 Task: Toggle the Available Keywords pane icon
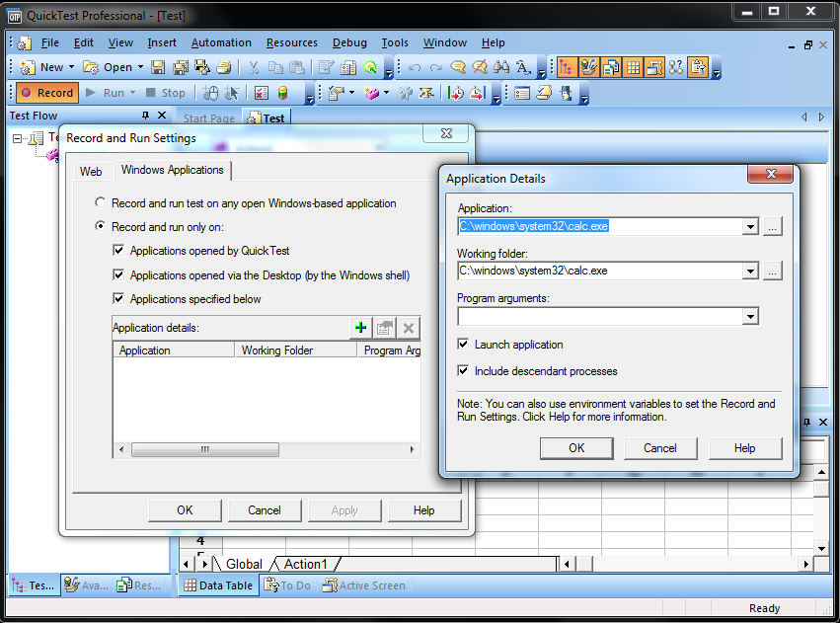coord(588,67)
